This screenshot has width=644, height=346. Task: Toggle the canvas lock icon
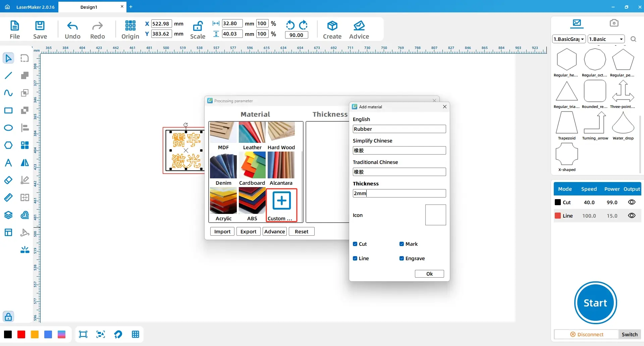coord(8,316)
